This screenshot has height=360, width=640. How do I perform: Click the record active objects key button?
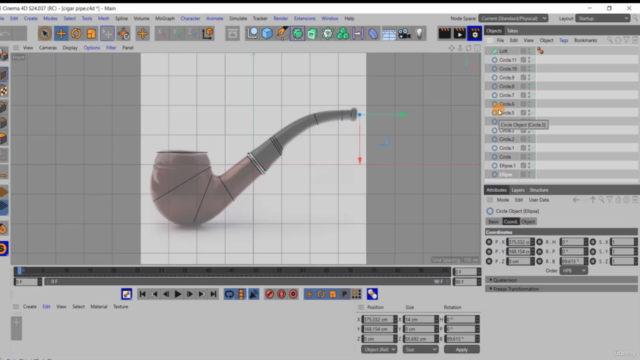pos(269,294)
